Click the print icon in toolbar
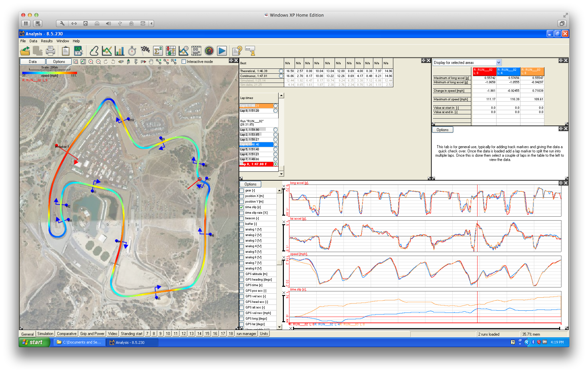This screenshot has height=373, width=588. [50, 51]
